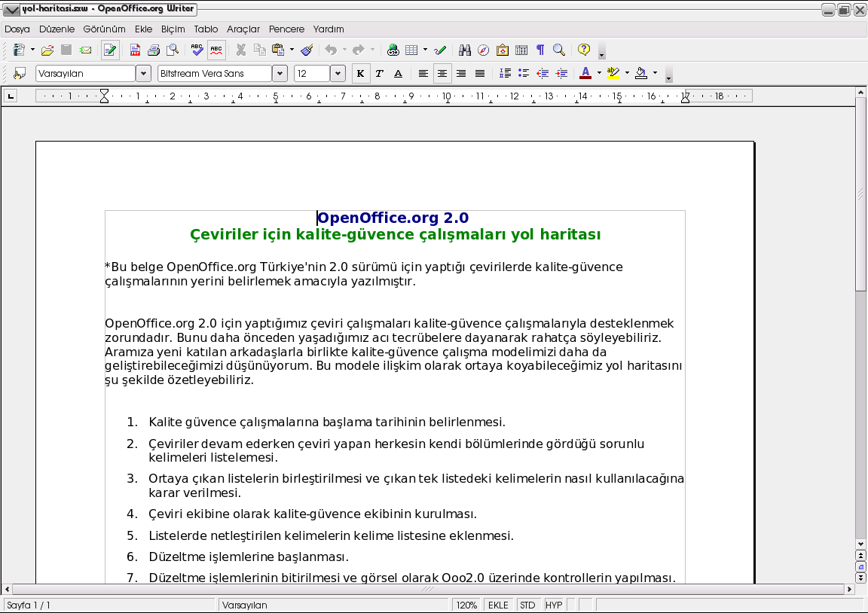
Task: Open the Biçim menu
Action: (x=173, y=29)
